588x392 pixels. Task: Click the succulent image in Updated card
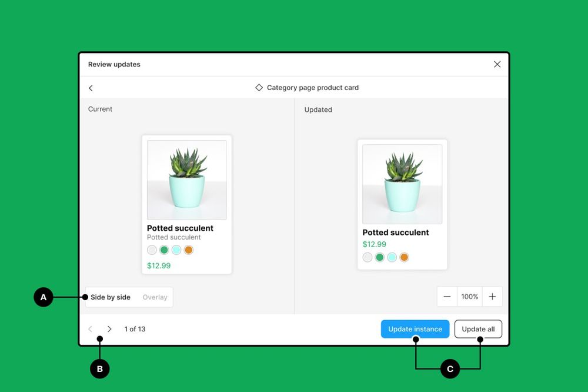402,184
